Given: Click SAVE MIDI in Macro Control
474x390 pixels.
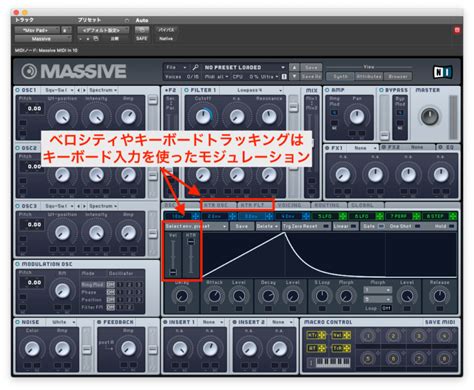Looking at the screenshot, I should (440, 322).
